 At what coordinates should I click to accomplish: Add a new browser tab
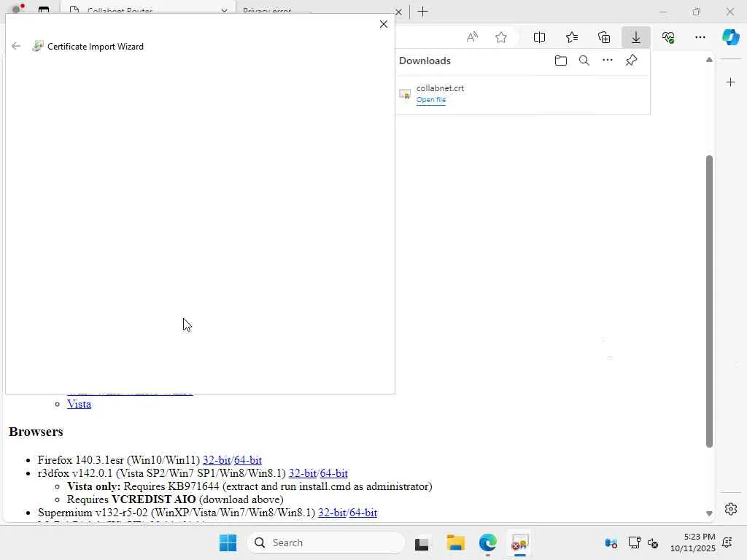423,12
